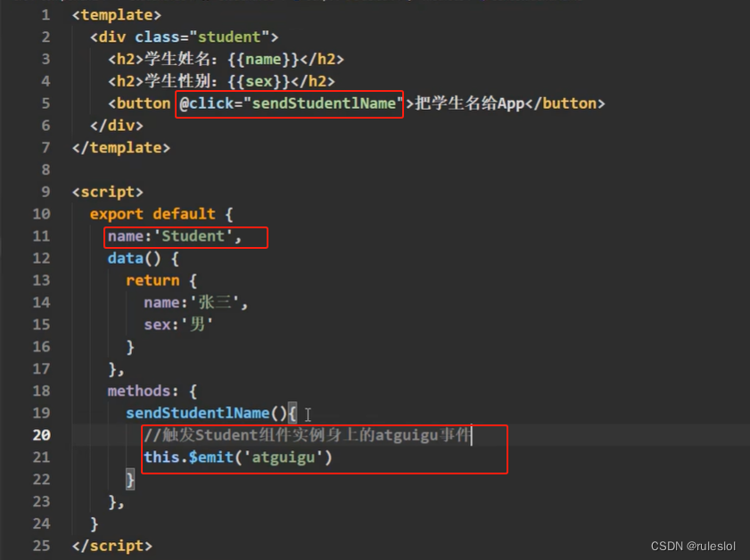Select line number 11 in the gutter

(42, 235)
